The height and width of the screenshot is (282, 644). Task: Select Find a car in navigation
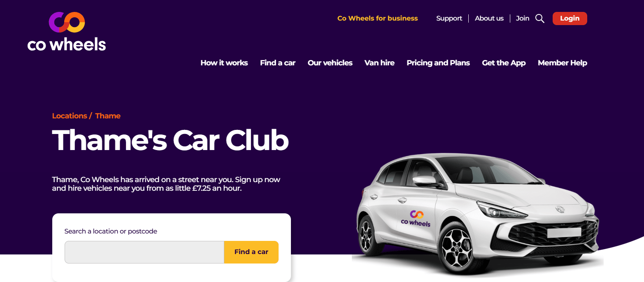(278, 63)
